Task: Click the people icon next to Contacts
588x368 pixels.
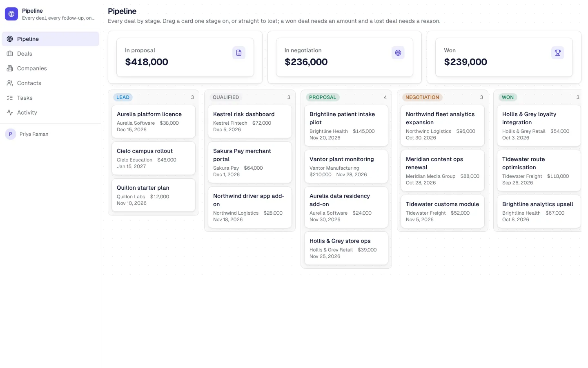Action: [x=10, y=83]
